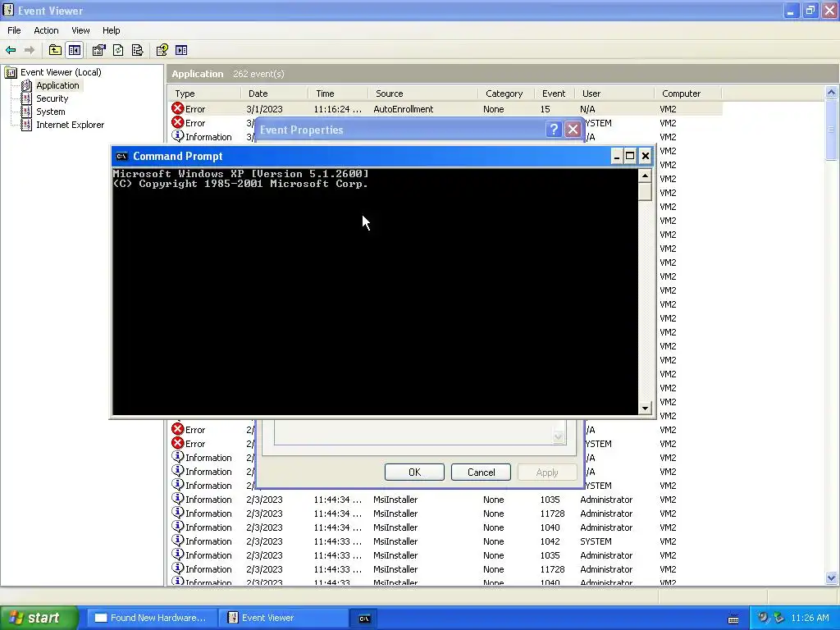Image resolution: width=840 pixels, height=630 pixels.
Task: Click the event description scroll down arrow in Event Properties
Action: [x=558, y=437]
